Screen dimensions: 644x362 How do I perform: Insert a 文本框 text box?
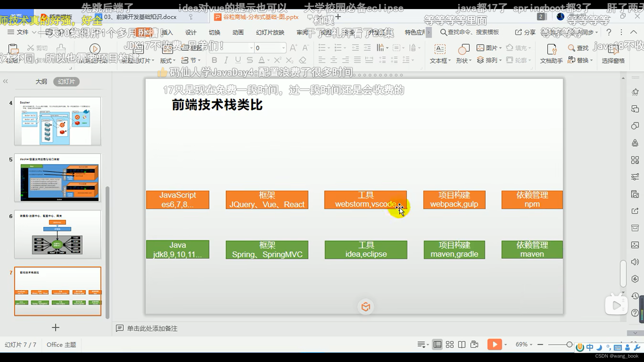[440, 54]
